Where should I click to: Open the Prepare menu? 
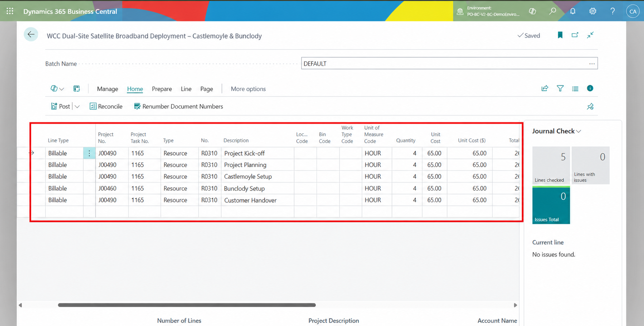[162, 89]
